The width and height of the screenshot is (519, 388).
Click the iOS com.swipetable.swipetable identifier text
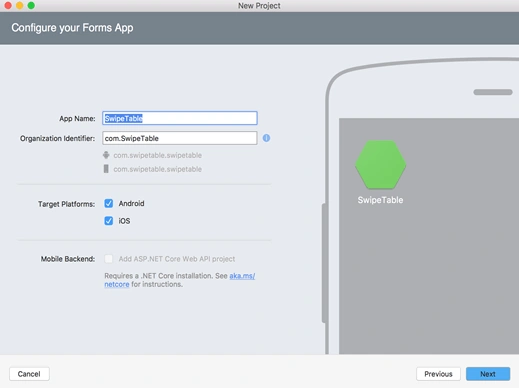click(157, 169)
